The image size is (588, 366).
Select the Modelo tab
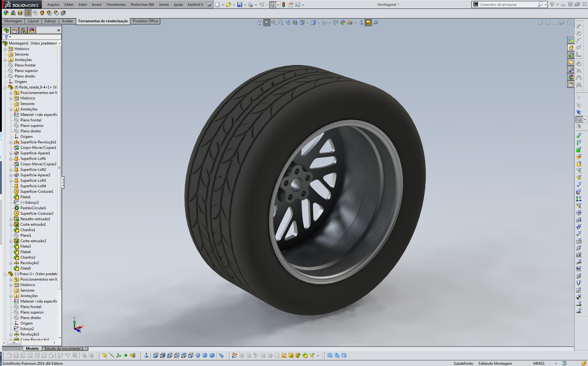point(32,348)
